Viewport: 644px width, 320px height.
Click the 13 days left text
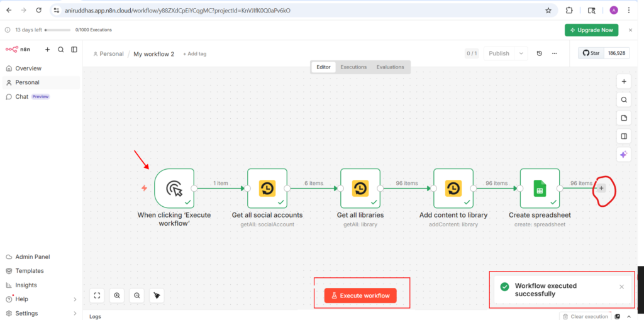29,30
